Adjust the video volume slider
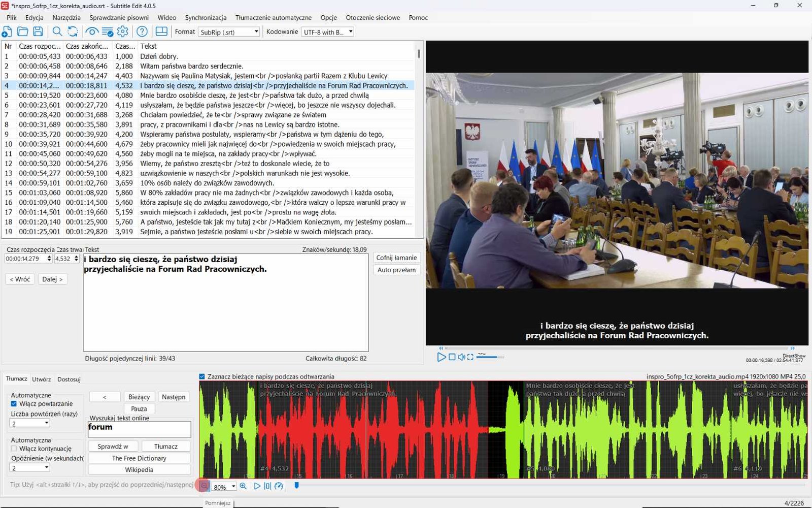Image resolution: width=812 pixels, height=508 pixels. tap(490, 357)
